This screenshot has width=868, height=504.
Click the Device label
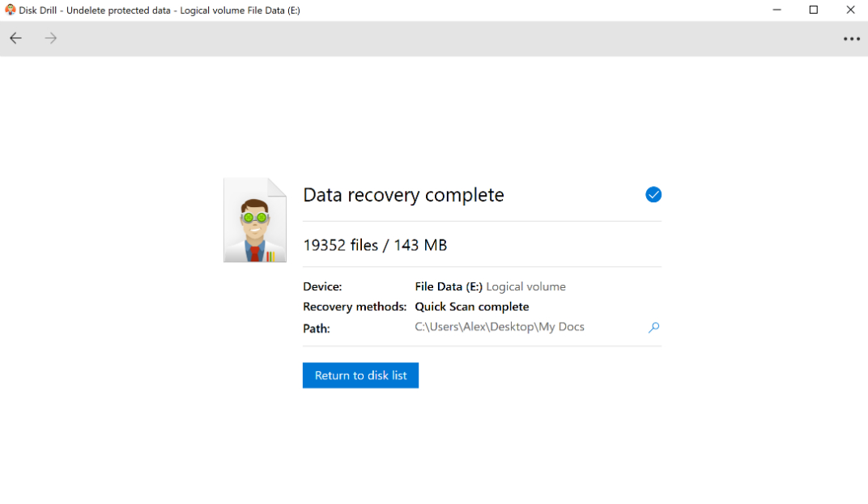pyautogui.click(x=322, y=286)
